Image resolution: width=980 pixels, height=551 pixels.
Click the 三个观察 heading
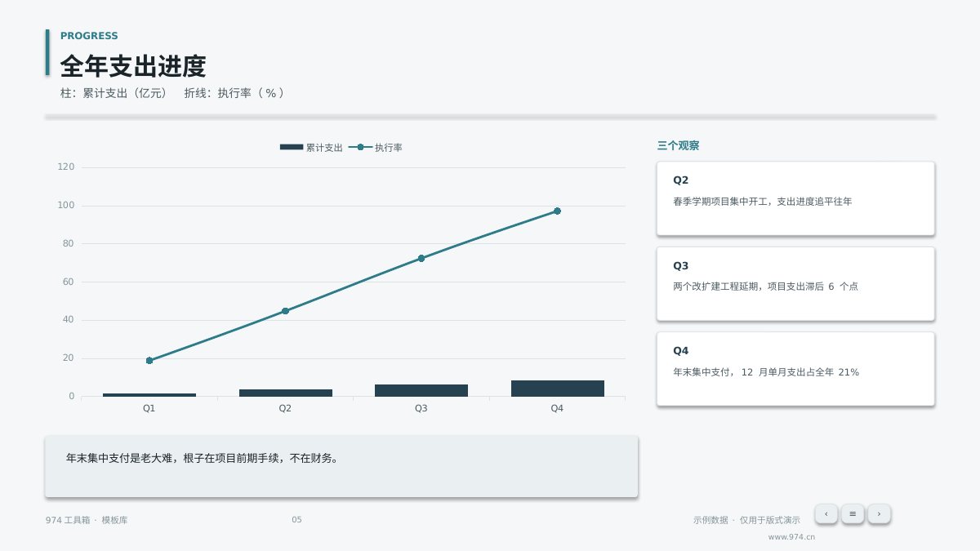[678, 146]
